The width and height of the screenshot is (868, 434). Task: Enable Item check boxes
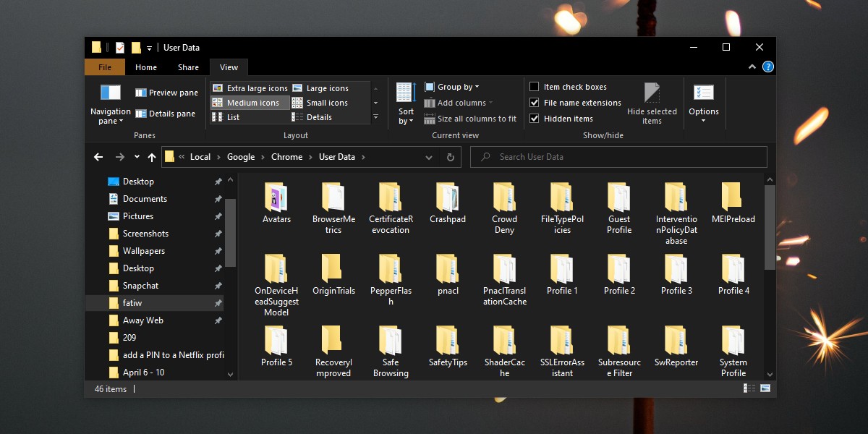pyautogui.click(x=569, y=87)
